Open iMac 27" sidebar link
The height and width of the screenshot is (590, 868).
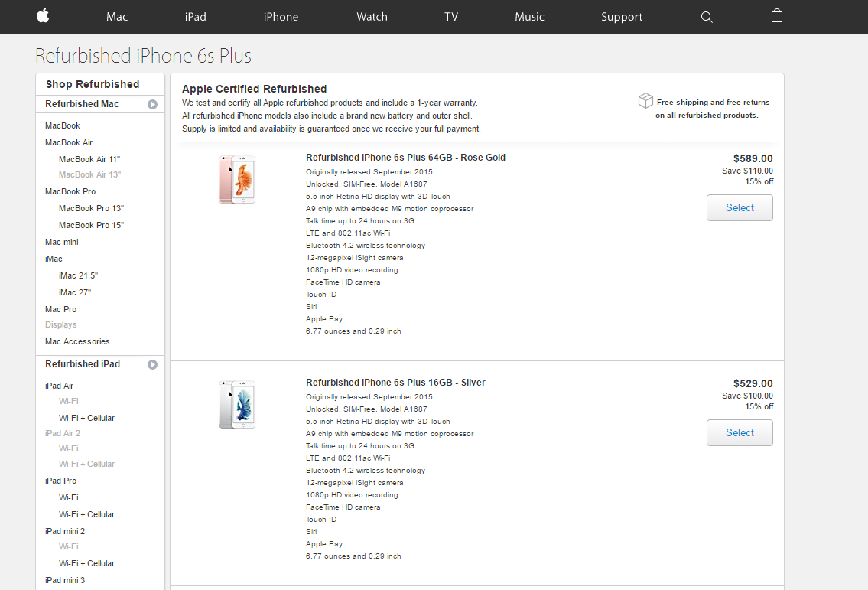click(75, 292)
